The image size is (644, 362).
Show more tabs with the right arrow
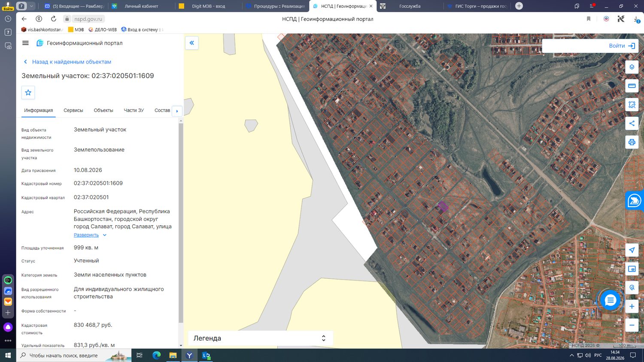[x=177, y=111]
